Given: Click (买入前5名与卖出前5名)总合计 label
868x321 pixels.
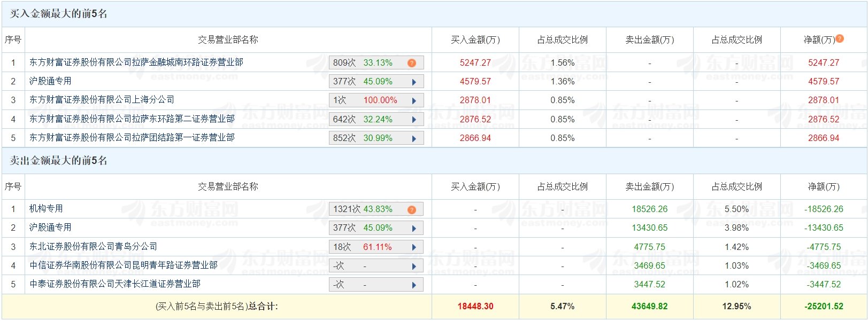Looking at the screenshot, I should point(217,306).
